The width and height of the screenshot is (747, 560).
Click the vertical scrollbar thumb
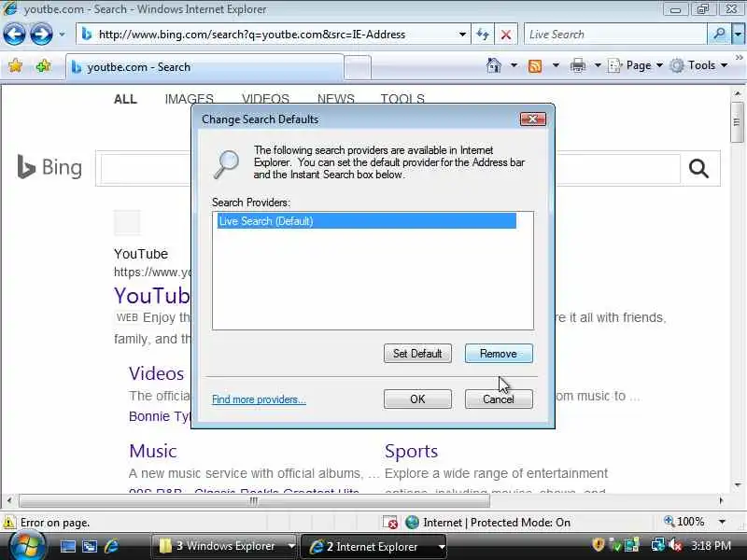pyautogui.click(x=737, y=122)
